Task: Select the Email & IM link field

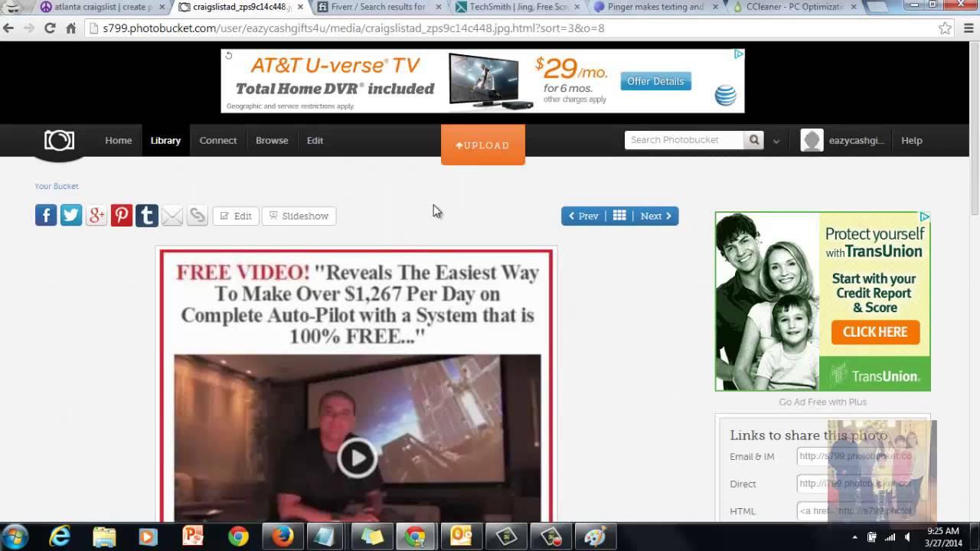Action: click(857, 456)
